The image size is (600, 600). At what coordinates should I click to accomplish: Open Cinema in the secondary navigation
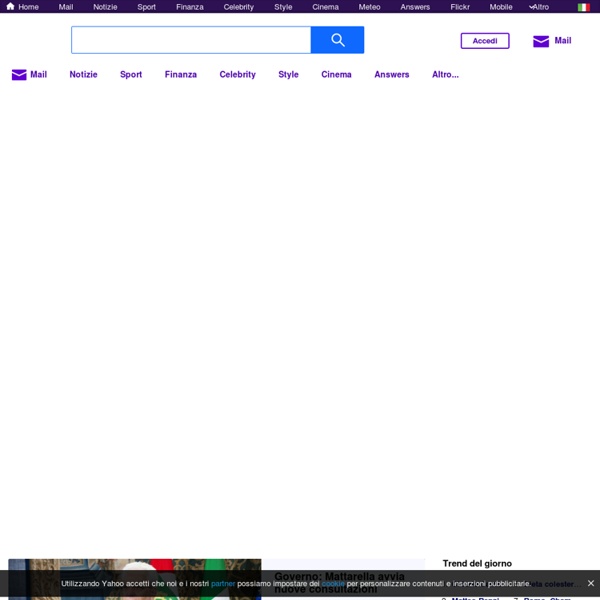[x=336, y=75]
